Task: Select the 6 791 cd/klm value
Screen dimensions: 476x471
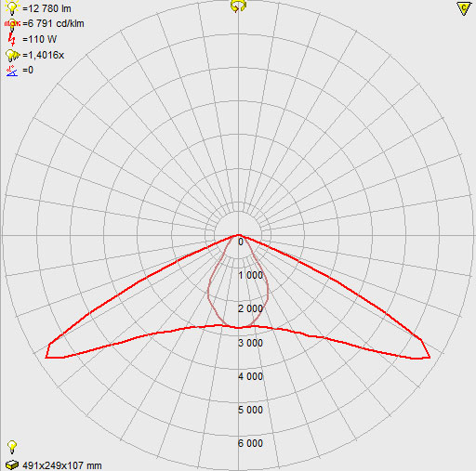Action: [53, 24]
